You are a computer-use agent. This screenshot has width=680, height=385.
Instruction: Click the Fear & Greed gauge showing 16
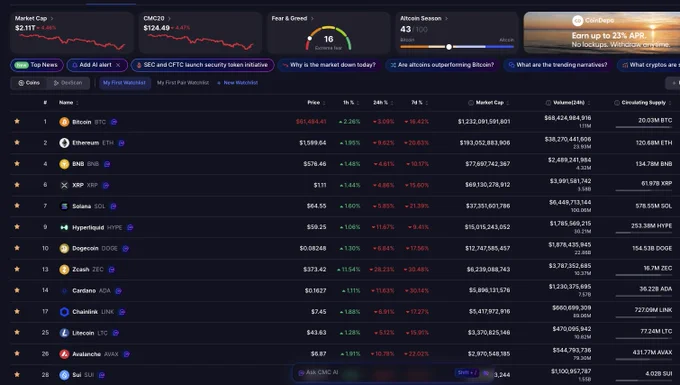click(328, 38)
